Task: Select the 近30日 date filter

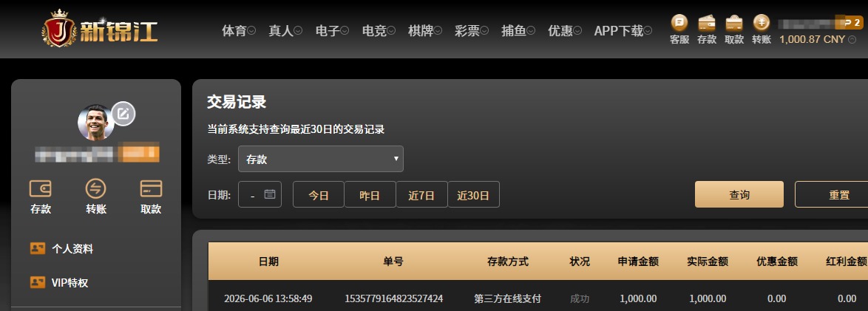Action: tap(473, 194)
